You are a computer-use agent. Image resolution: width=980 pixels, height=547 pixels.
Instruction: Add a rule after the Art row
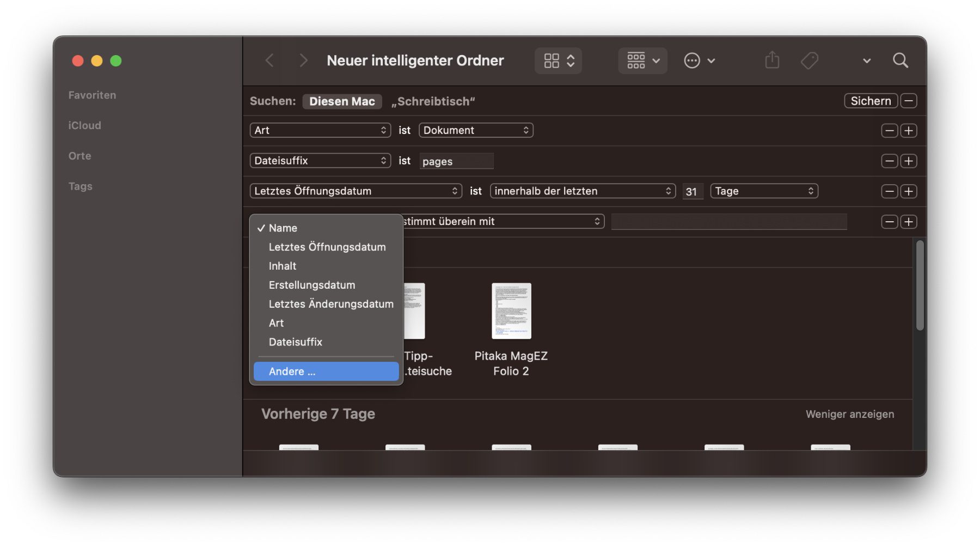908,131
